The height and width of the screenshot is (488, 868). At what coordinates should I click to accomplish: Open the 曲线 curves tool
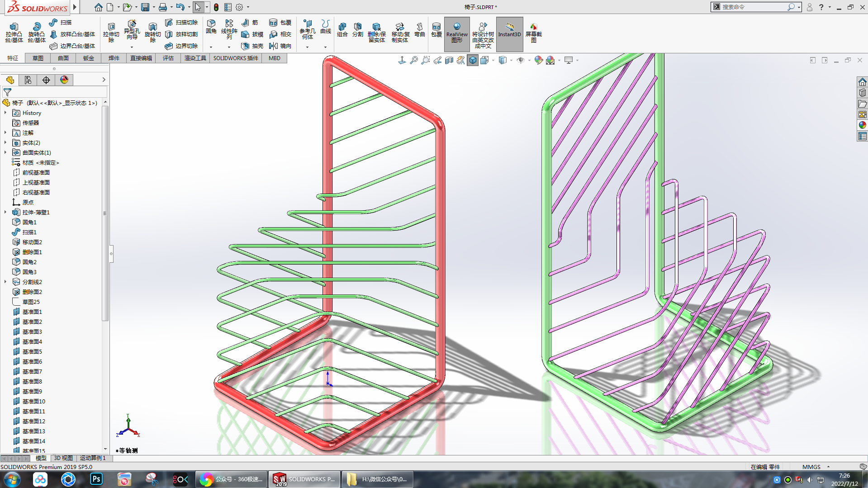tap(326, 27)
